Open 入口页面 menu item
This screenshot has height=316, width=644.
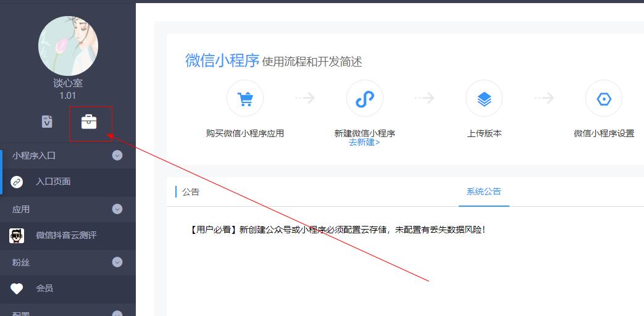tap(68, 182)
